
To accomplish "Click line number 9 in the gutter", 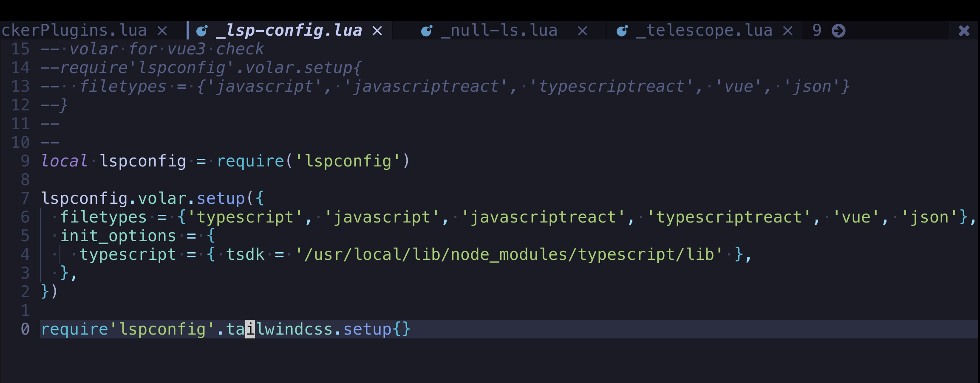I will click(x=24, y=161).
